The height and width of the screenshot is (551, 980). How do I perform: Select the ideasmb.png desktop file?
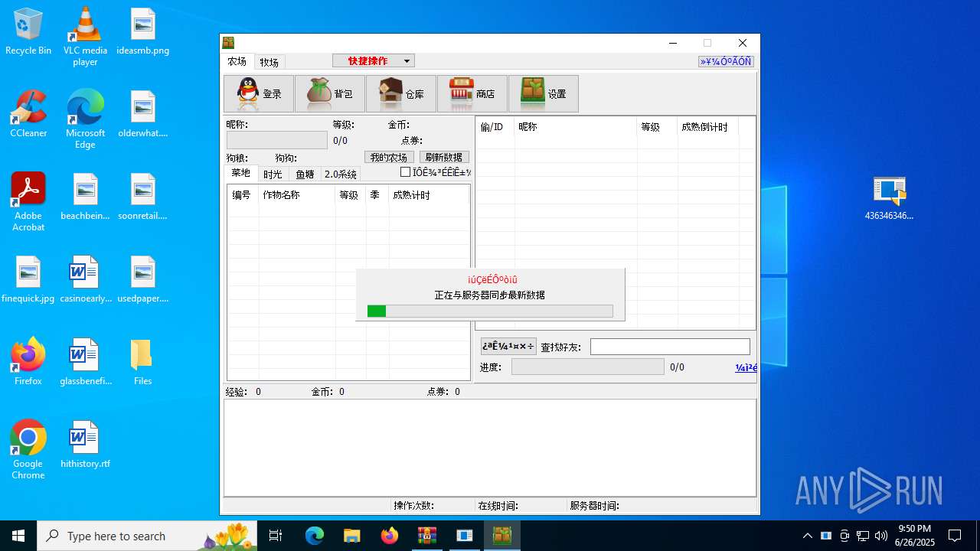pyautogui.click(x=143, y=32)
